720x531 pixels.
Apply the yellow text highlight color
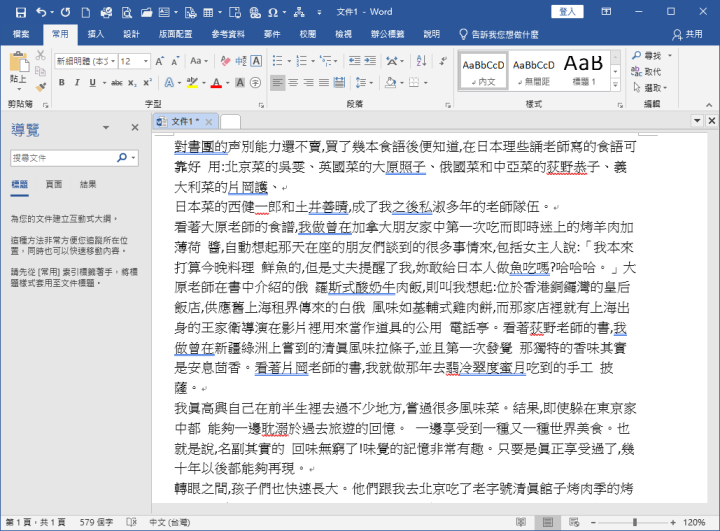point(192,83)
